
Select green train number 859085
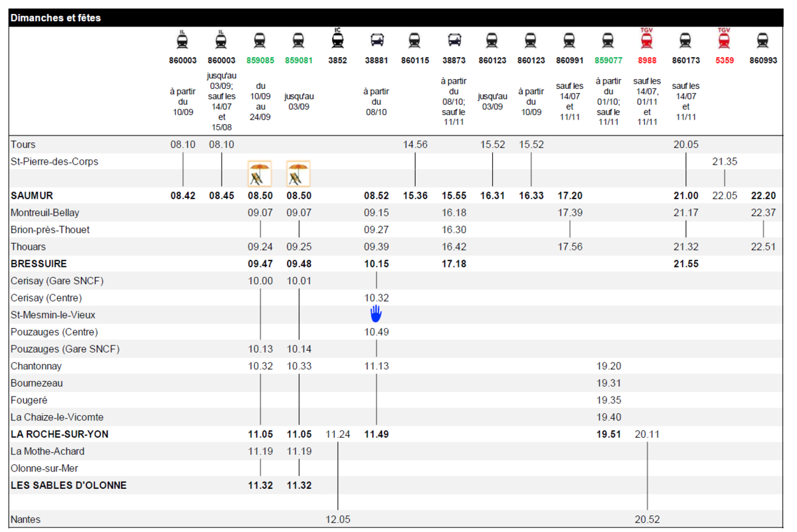point(260,60)
